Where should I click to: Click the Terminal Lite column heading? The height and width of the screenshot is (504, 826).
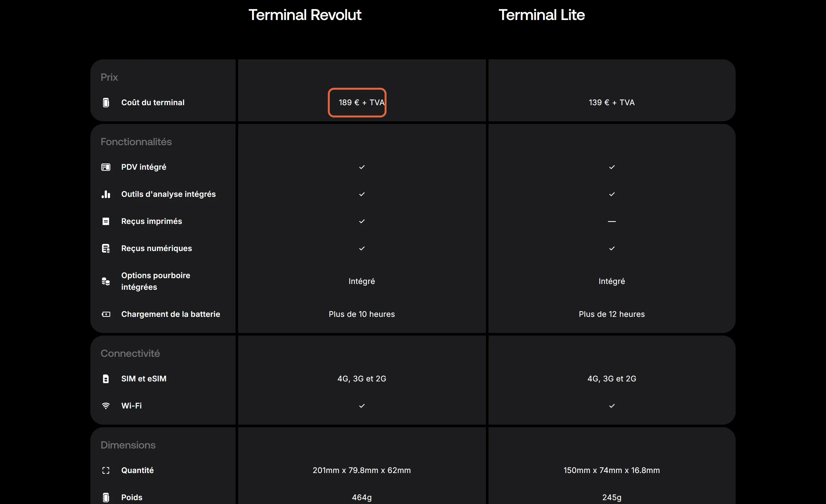[542, 15]
